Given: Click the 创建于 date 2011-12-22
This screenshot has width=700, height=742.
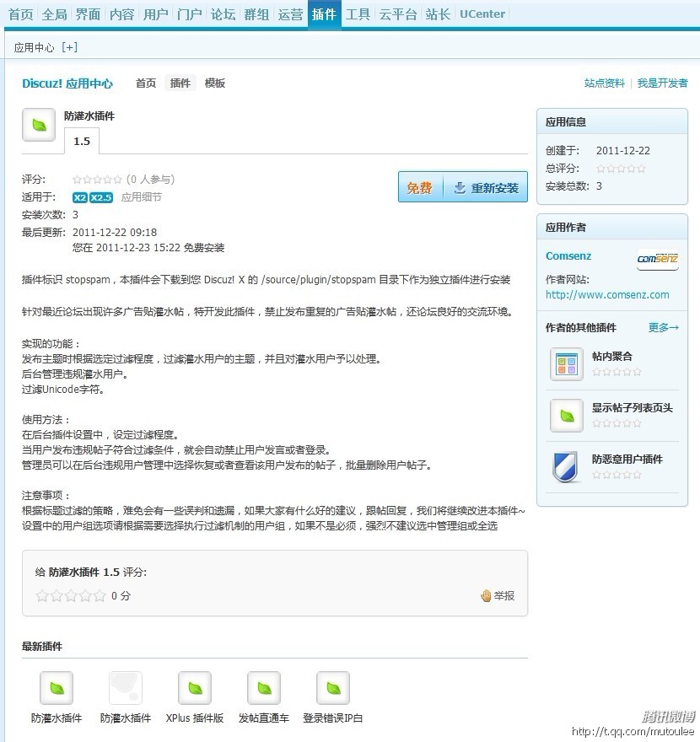Looking at the screenshot, I should point(623,150).
